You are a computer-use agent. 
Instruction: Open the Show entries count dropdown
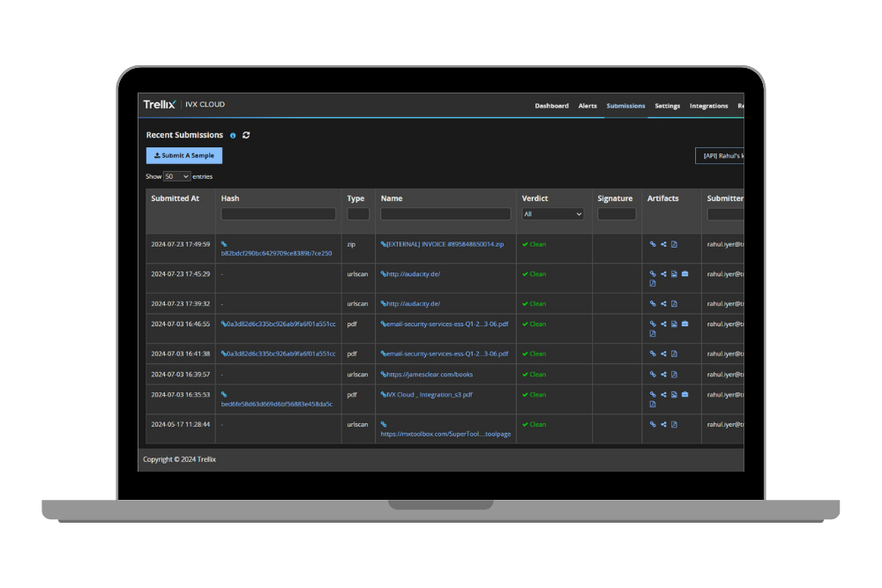pyautogui.click(x=176, y=176)
